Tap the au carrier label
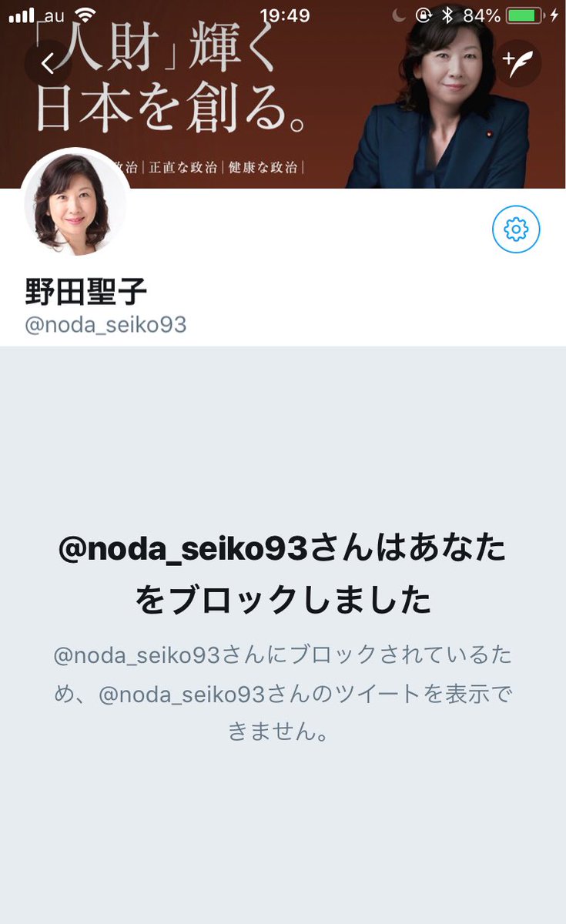The height and width of the screenshot is (924, 566). [x=53, y=16]
